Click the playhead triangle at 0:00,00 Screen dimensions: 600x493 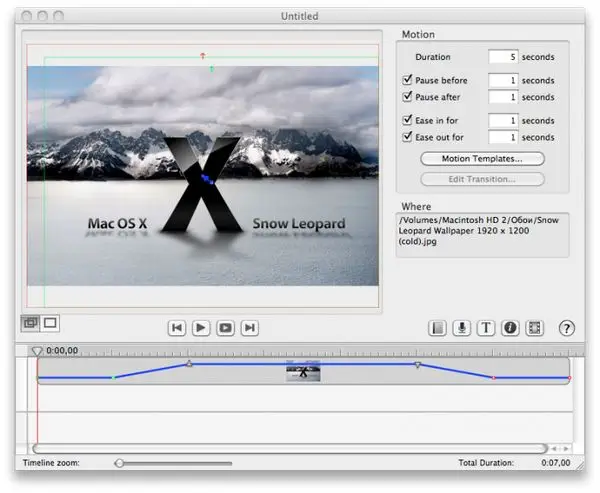coord(37,351)
